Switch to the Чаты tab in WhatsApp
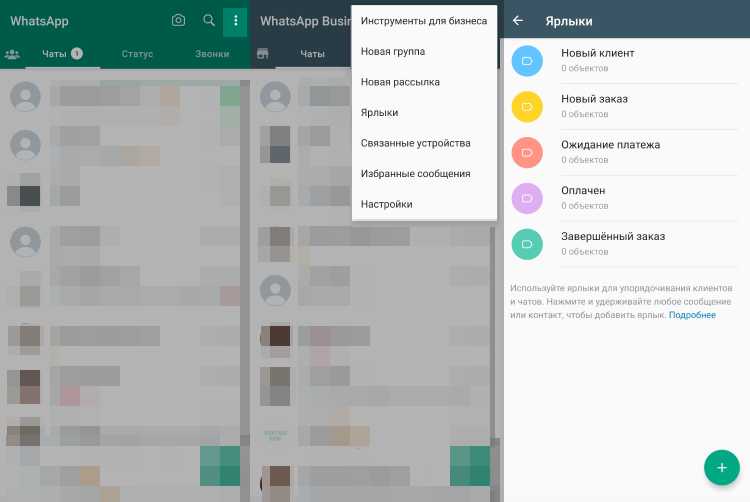This screenshot has width=750, height=502. [62, 54]
